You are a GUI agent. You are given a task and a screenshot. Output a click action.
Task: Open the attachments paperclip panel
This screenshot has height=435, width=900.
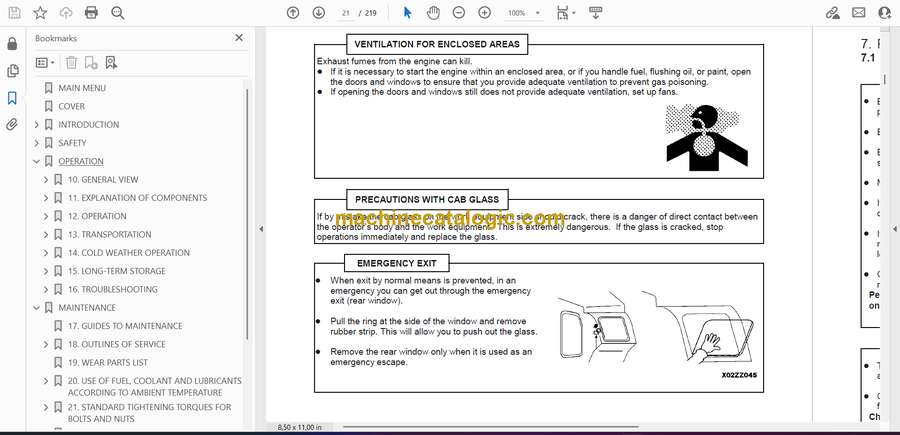click(12, 125)
